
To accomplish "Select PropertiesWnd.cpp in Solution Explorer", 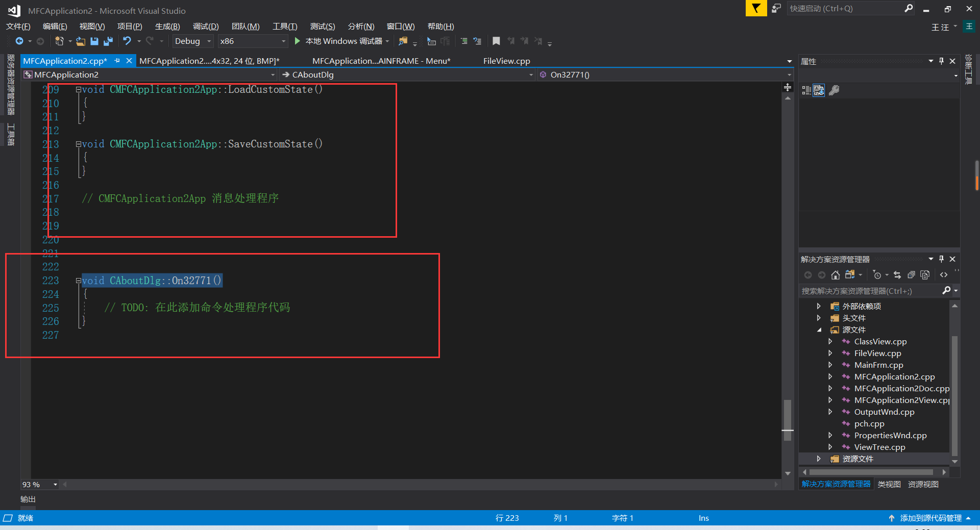I will [x=890, y=435].
